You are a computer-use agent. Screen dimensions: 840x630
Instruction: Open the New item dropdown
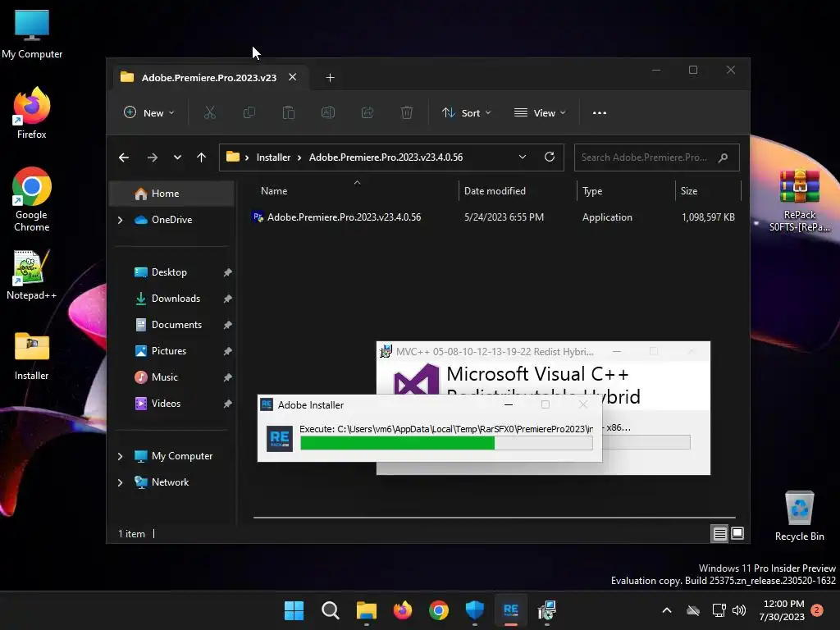149,112
